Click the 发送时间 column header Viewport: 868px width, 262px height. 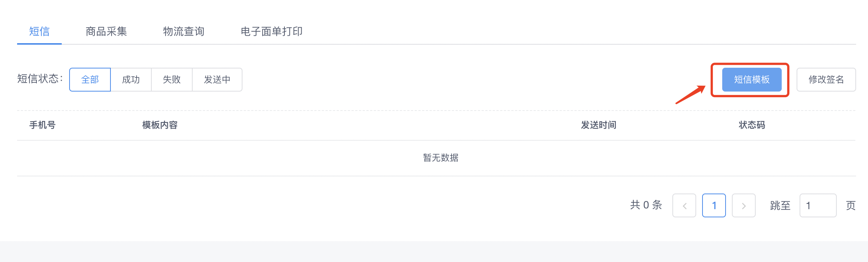(599, 125)
